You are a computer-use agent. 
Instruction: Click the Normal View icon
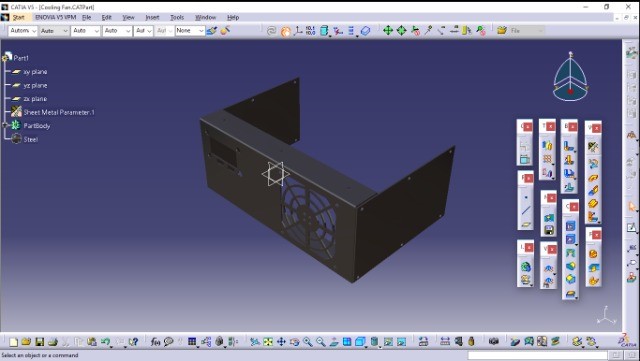pyautogui.click(x=334, y=341)
